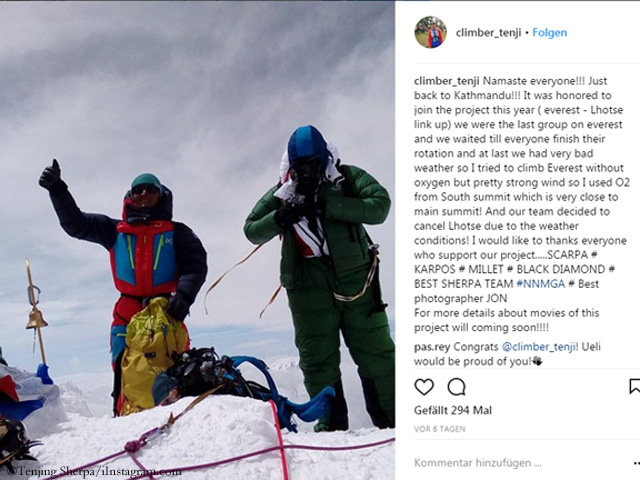
Task: Like the post with the heart icon
Action: point(424,387)
